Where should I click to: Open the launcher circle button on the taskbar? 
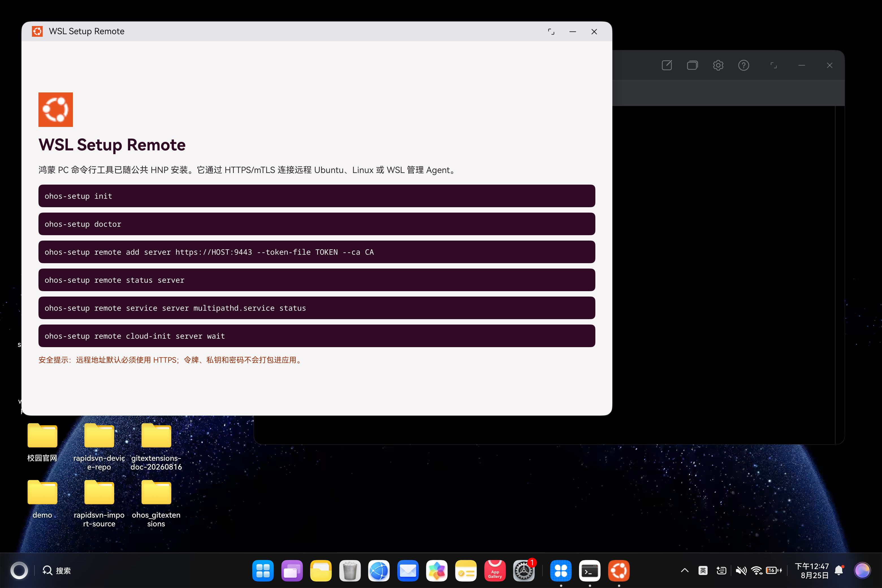(19, 571)
